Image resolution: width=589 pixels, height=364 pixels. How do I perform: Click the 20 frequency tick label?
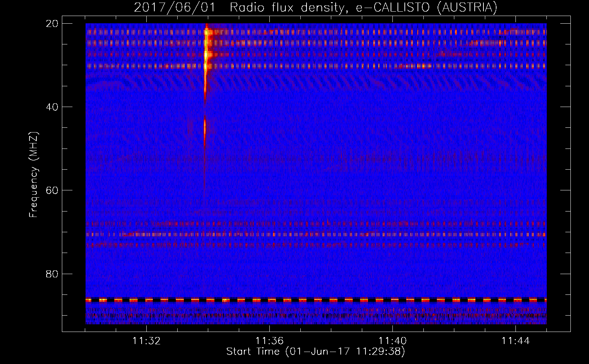[x=52, y=23]
